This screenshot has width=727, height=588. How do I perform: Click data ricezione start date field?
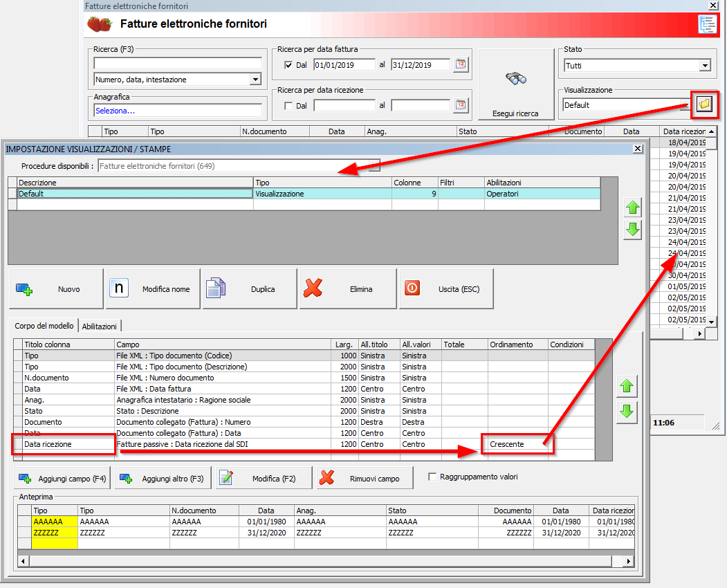[344, 106]
